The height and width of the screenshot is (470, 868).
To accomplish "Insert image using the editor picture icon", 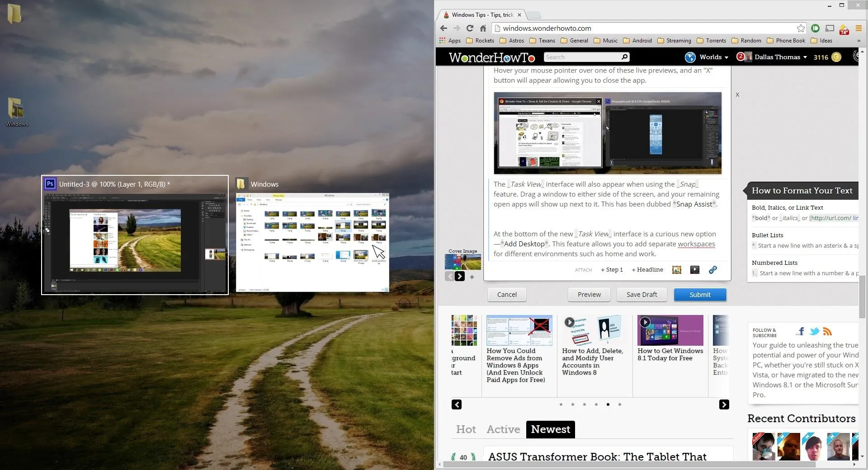I will pyautogui.click(x=676, y=270).
